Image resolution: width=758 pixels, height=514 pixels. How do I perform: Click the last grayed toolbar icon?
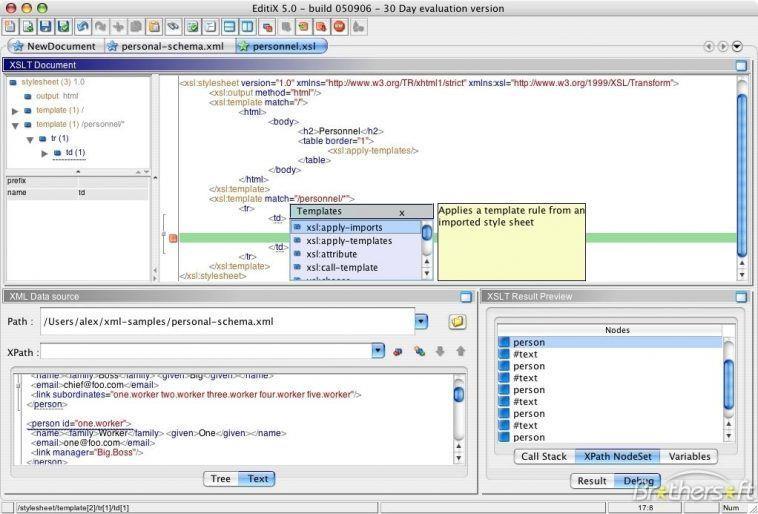click(358, 26)
